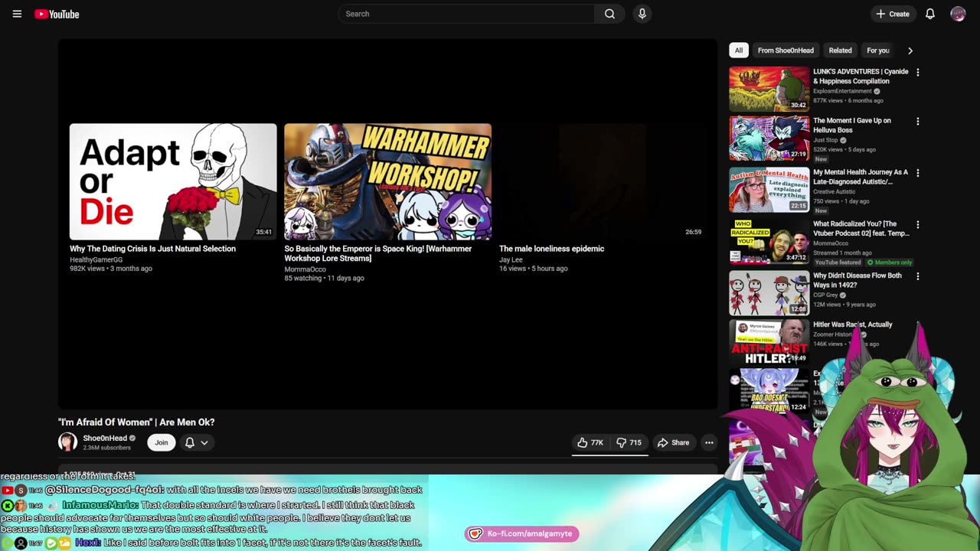
Task: Select the For you chip
Action: (x=877, y=51)
